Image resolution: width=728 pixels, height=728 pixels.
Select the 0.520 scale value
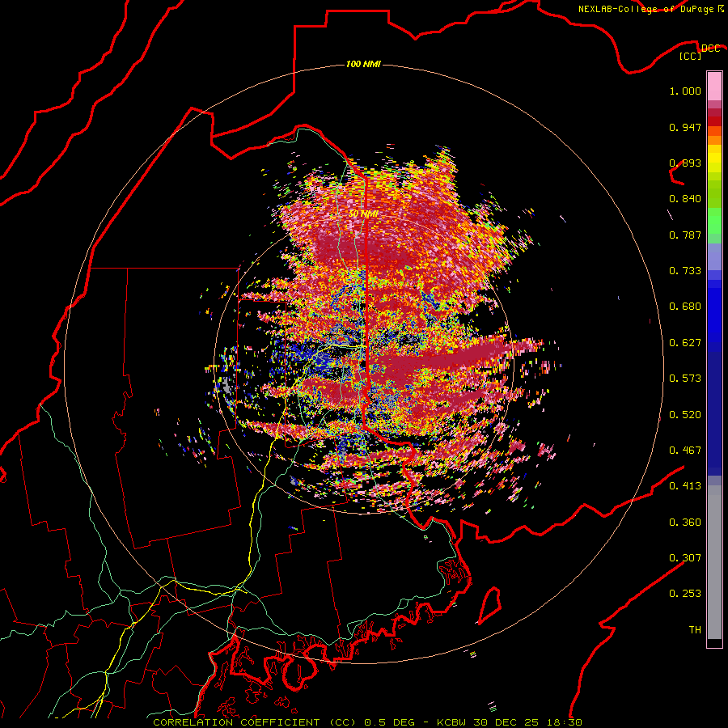click(685, 415)
